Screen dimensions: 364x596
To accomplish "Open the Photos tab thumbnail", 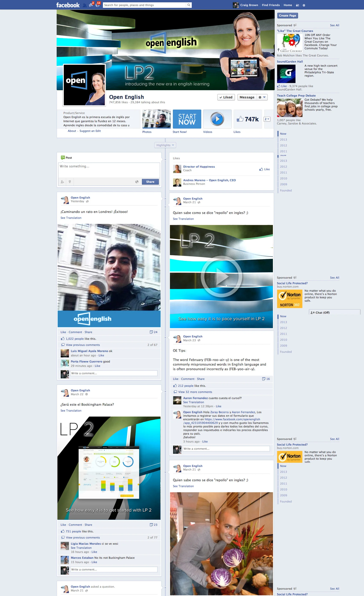I will pyautogui.click(x=156, y=119).
